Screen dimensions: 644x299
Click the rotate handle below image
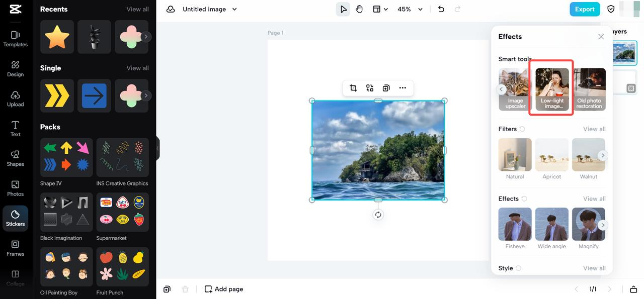coord(378,215)
